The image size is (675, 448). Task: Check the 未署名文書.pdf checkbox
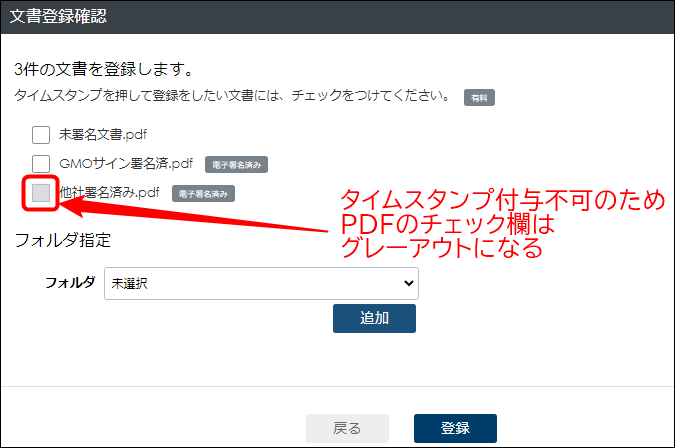click(41, 134)
